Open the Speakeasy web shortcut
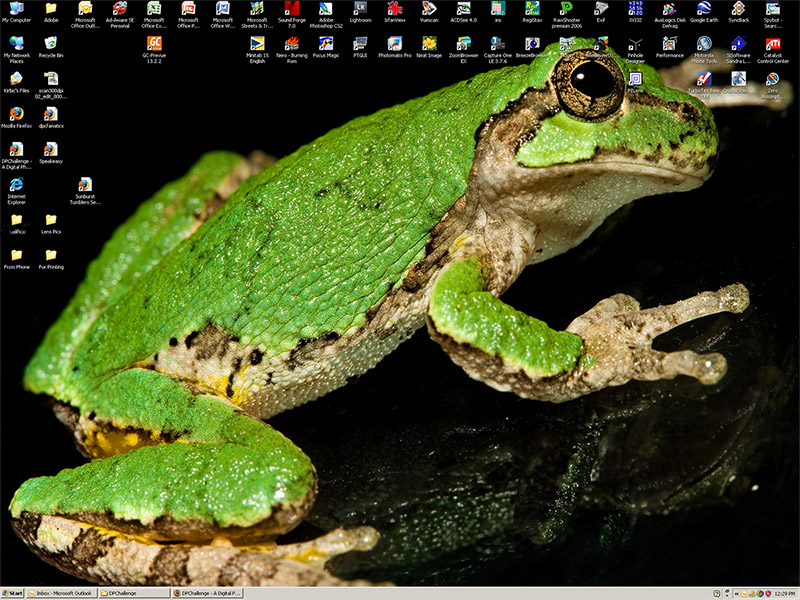The height and width of the screenshot is (600, 800). coord(51,153)
